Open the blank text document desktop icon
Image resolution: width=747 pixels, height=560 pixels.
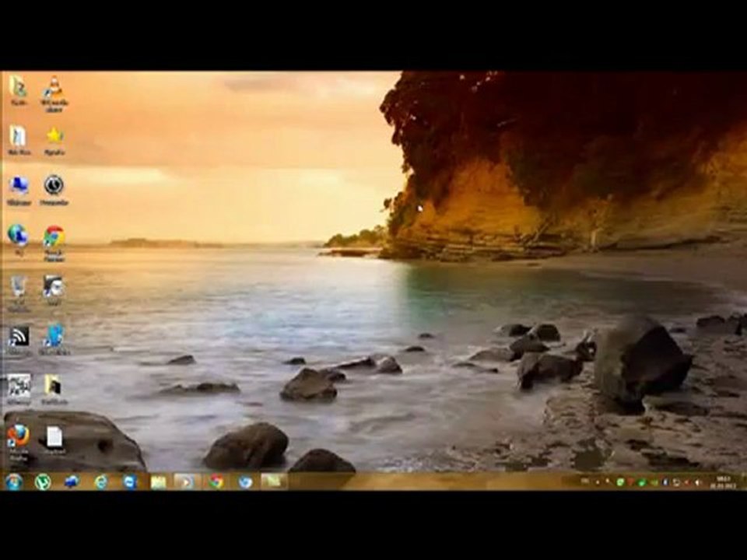tap(54, 439)
